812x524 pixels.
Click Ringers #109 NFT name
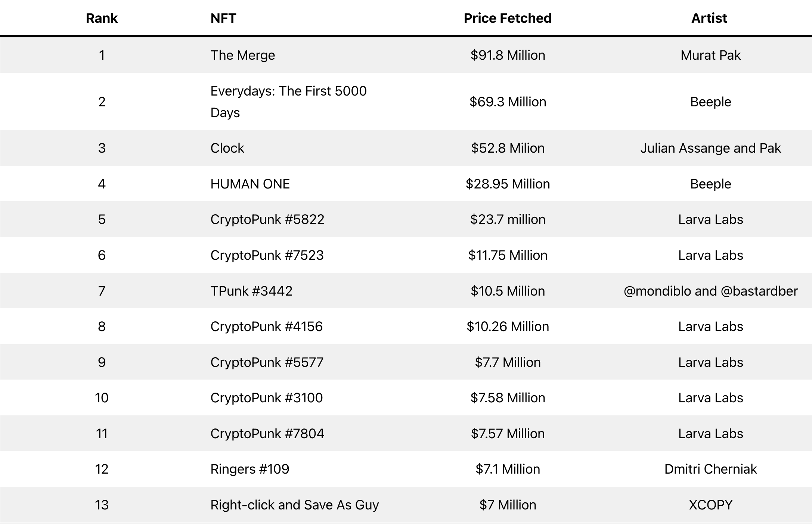[250, 469]
